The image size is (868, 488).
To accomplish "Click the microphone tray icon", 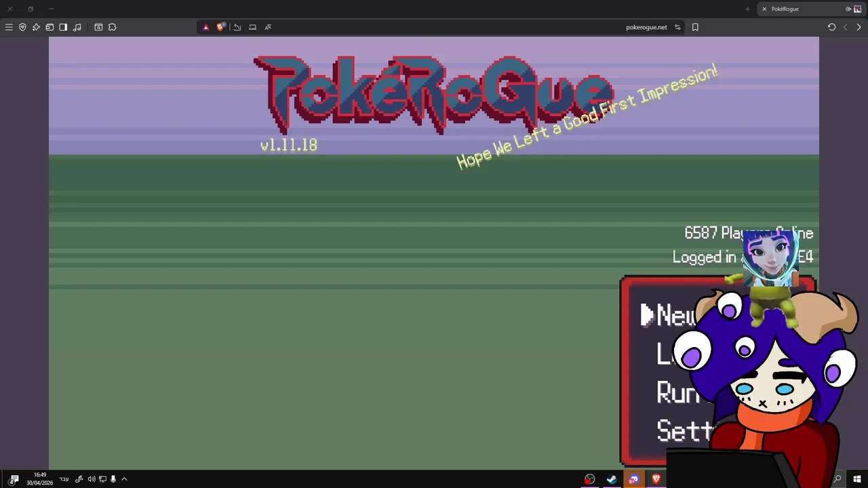I will (113, 479).
